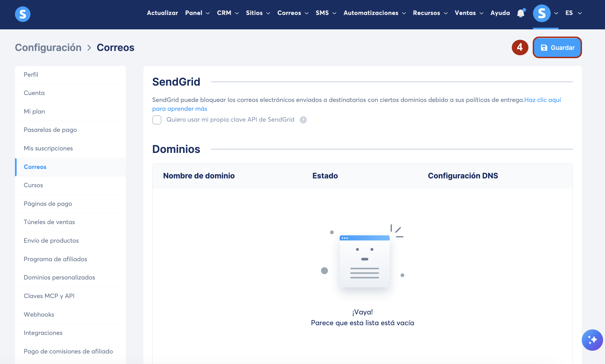
Task: Go to Dominios personalizados
Action: tap(70, 278)
